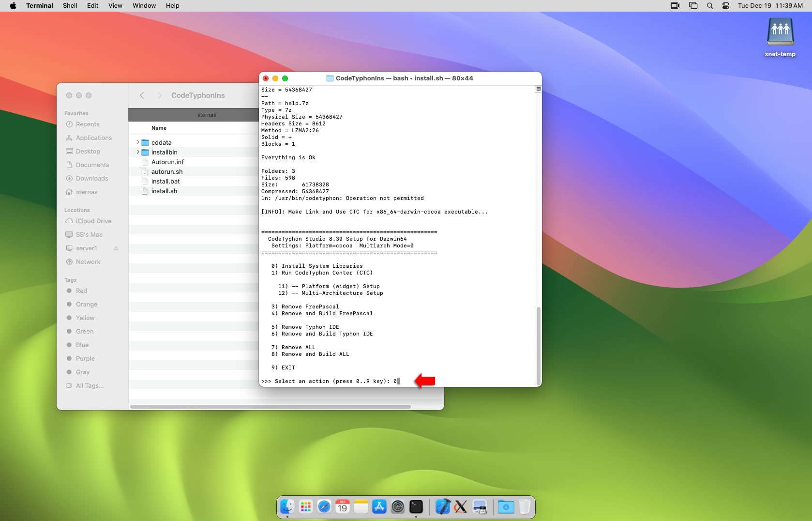Click the Terminal vertical scrollbar

(x=539, y=345)
